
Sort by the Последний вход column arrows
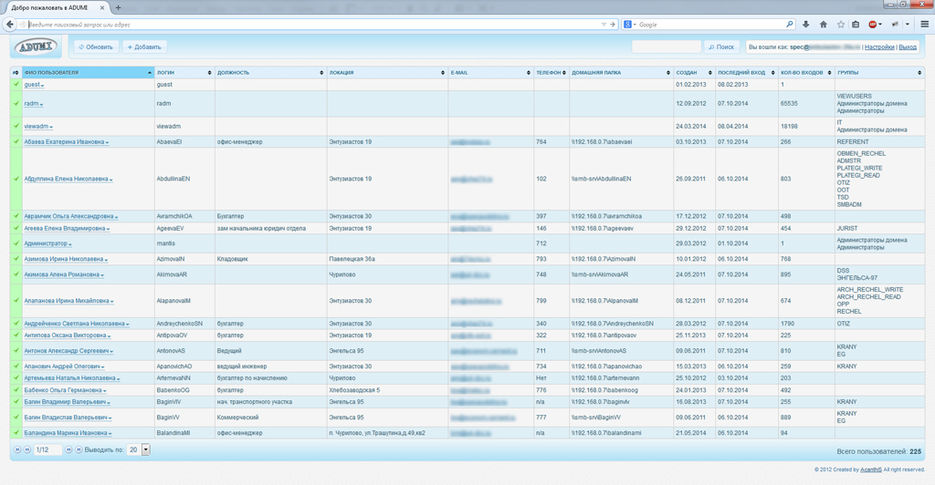pos(773,73)
